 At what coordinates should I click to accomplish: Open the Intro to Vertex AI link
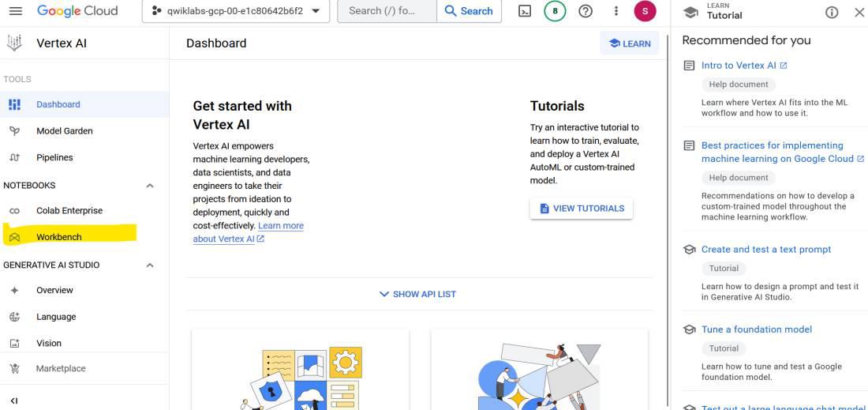click(739, 66)
